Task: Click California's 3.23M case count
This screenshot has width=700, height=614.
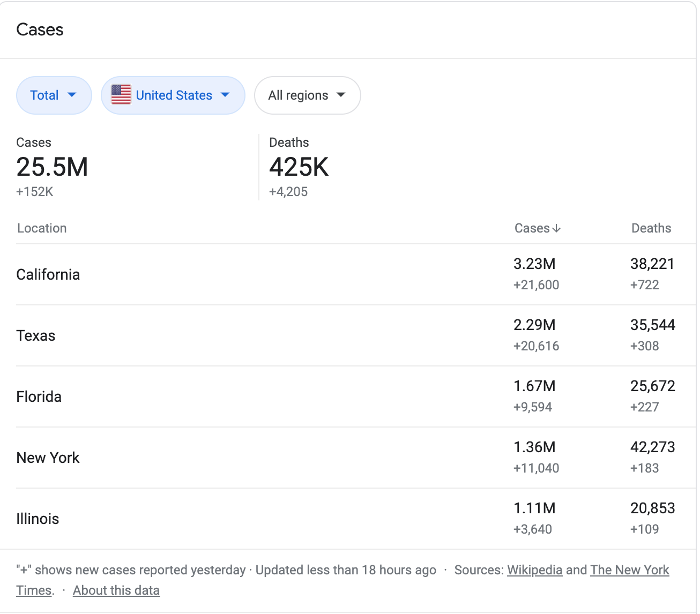Action: click(x=534, y=264)
